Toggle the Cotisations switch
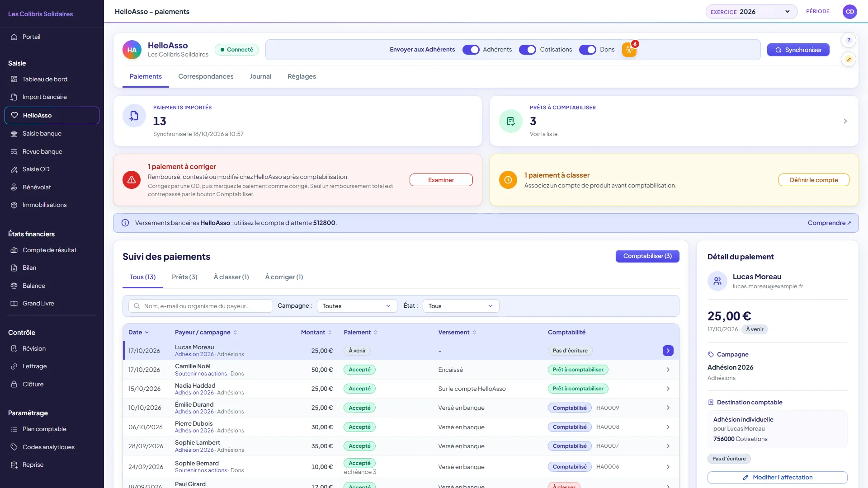 tap(528, 50)
